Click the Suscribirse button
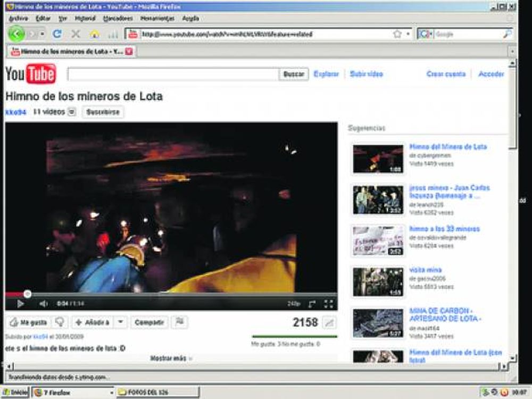Screen dimensions: 532x399 [x=103, y=112]
